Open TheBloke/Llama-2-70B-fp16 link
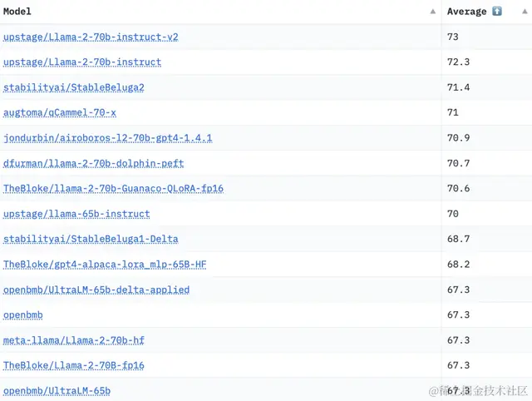 pos(74,366)
